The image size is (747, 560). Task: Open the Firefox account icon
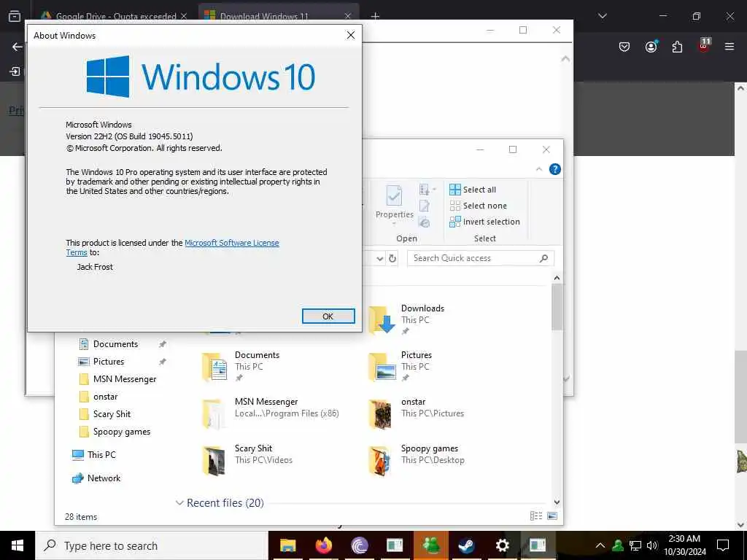[651, 47]
